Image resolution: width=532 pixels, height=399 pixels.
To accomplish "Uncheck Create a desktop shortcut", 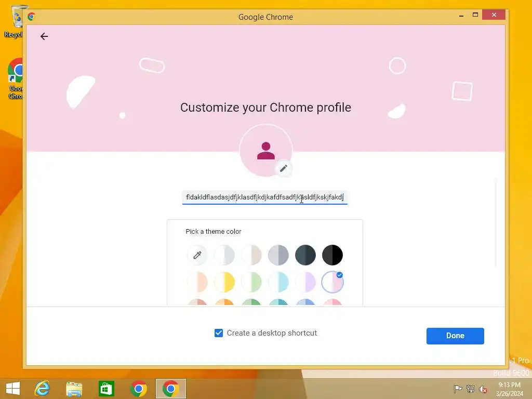I will [x=219, y=333].
